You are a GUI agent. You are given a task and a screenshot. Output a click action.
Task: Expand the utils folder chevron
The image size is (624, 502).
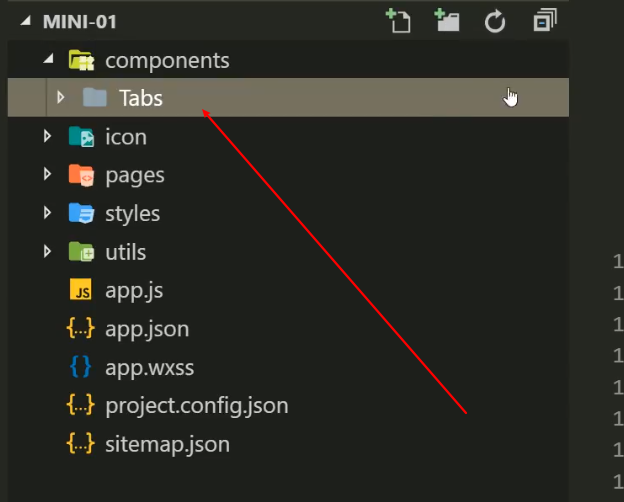[x=48, y=252]
